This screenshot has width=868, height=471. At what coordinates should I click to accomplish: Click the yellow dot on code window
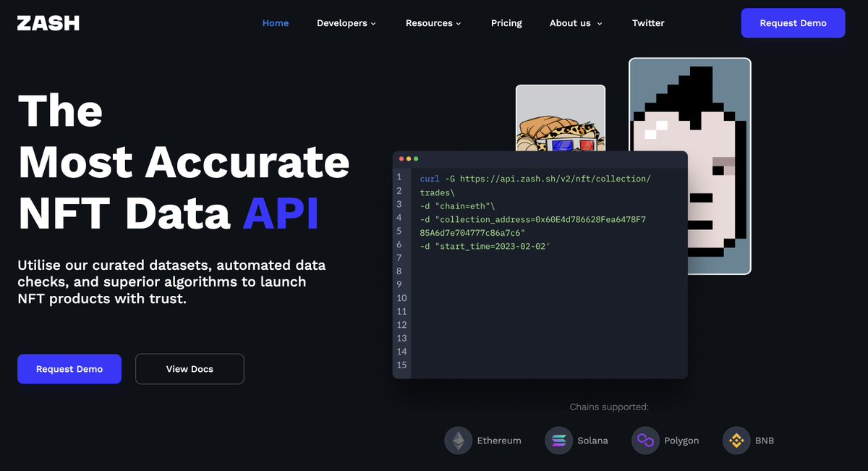[409, 158]
